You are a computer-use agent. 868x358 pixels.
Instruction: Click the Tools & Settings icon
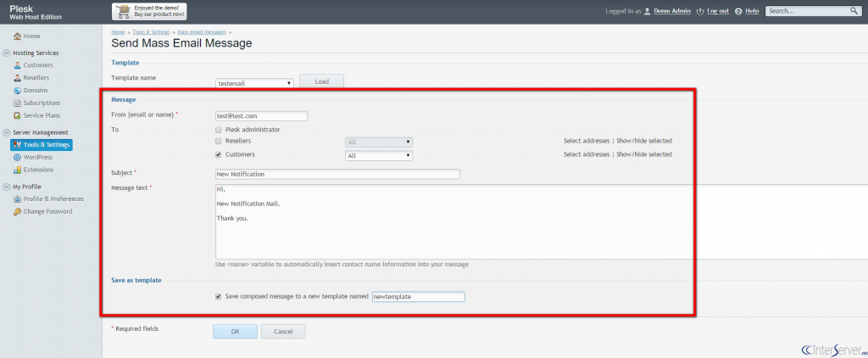(x=17, y=144)
